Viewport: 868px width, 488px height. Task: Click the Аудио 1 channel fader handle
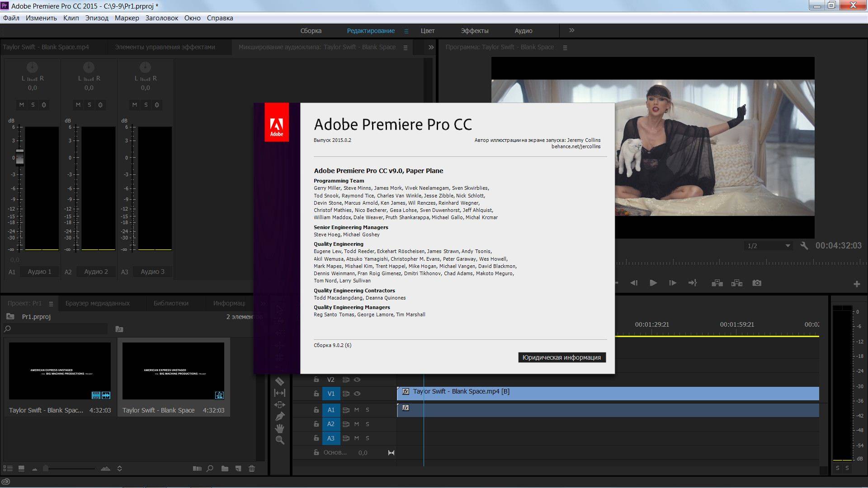tap(19, 157)
